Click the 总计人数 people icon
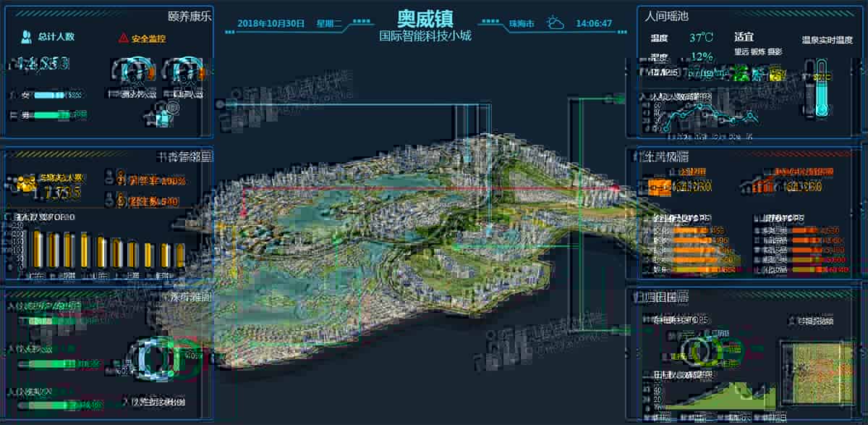Image resolution: width=868 pixels, height=425 pixels. click(x=26, y=36)
